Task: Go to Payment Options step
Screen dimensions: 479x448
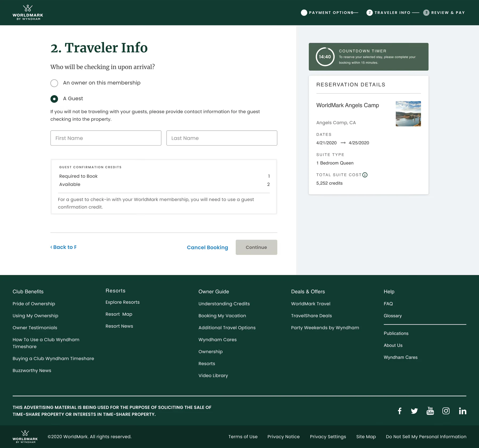Action: click(327, 13)
